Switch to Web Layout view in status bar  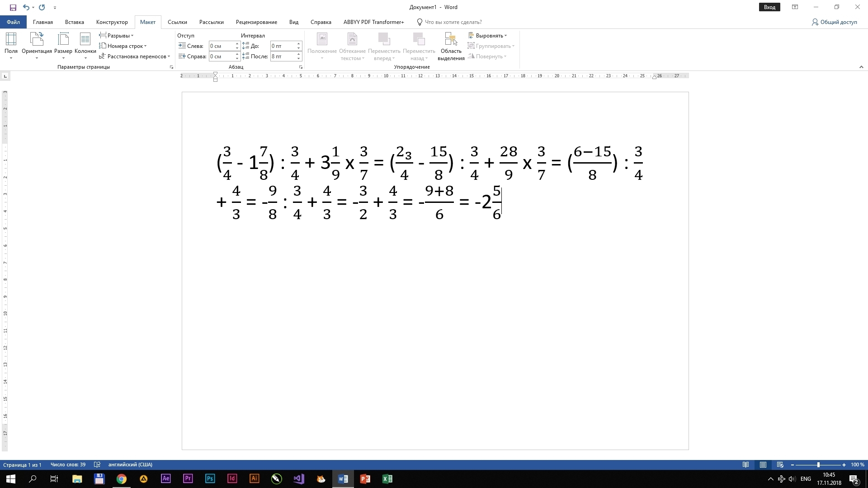tap(780, 465)
